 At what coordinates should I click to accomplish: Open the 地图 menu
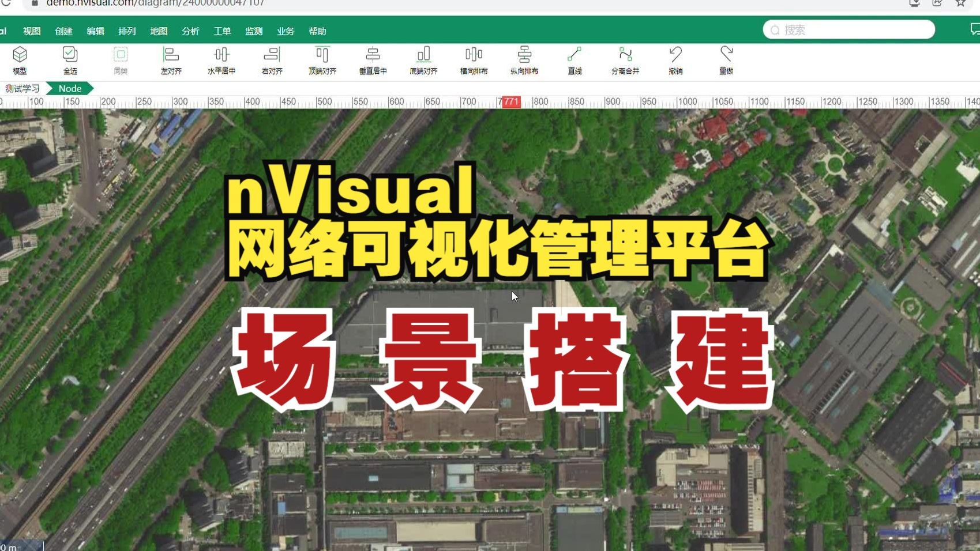coord(159,31)
